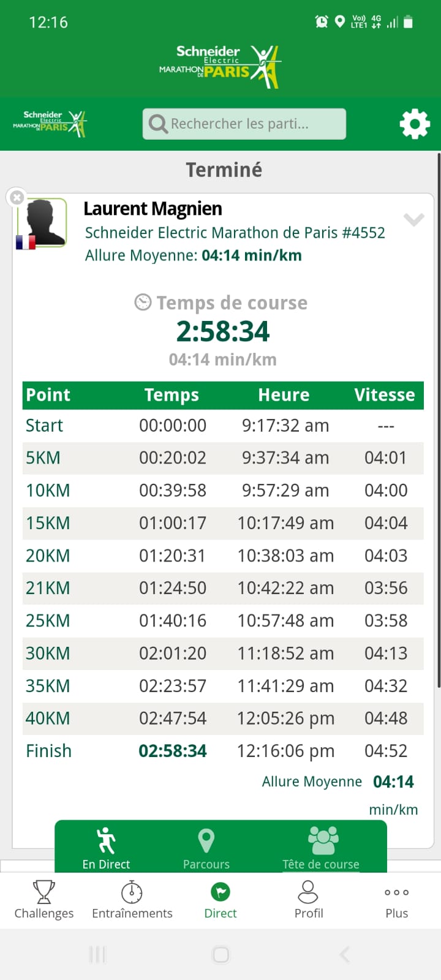Viewport: 441px width, 980px height.
Task: Open Android recent apps button
Action: tap(97, 954)
